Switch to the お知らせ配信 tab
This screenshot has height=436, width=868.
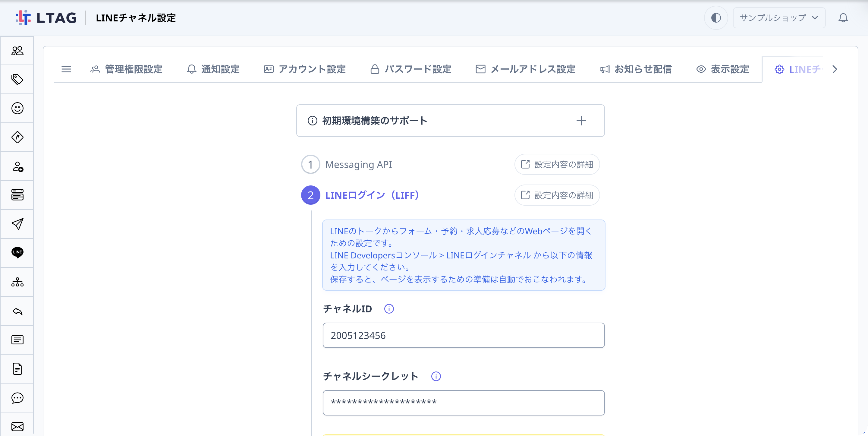point(636,69)
